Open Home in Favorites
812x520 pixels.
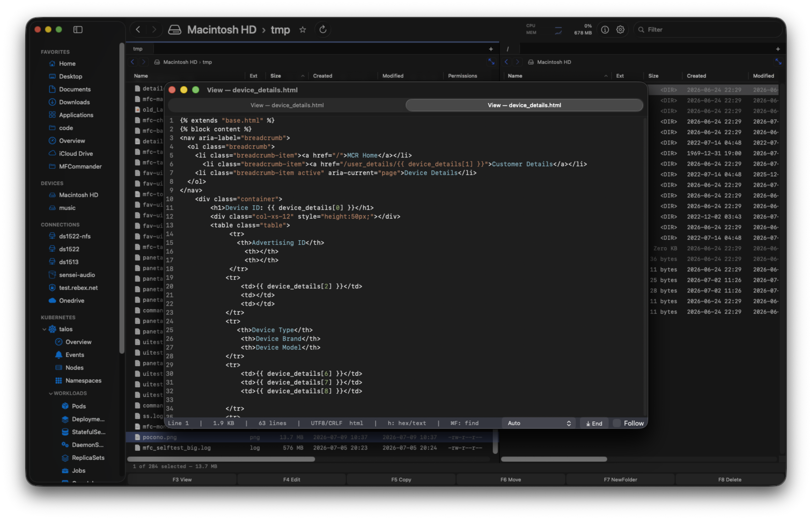click(67, 63)
